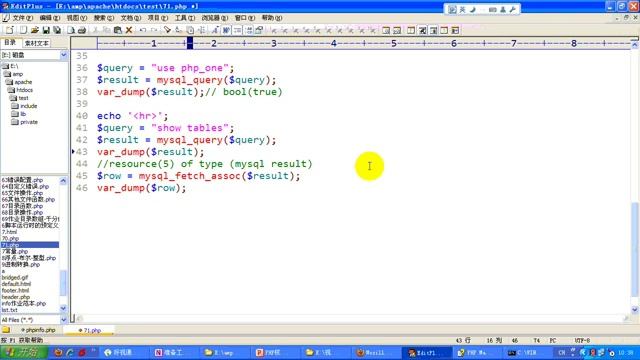This screenshot has width=640, height=360.
Task: Switch to the phpinfo.php document tab
Action: 38,330
